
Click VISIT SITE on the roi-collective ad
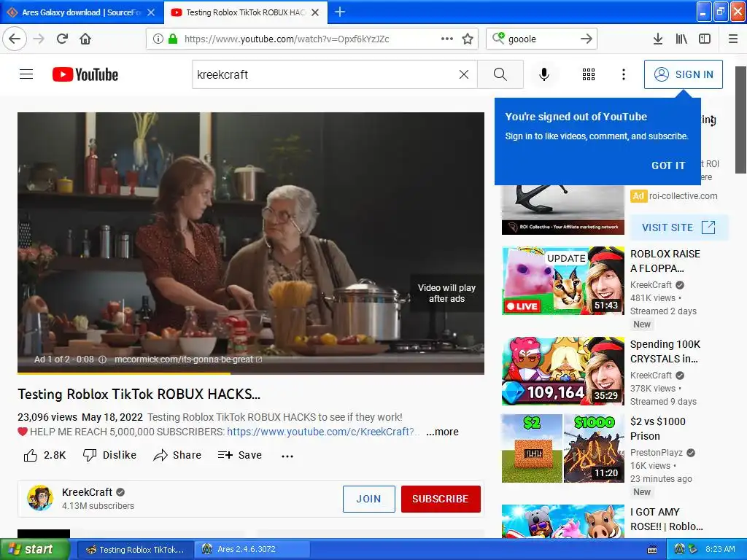point(678,227)
